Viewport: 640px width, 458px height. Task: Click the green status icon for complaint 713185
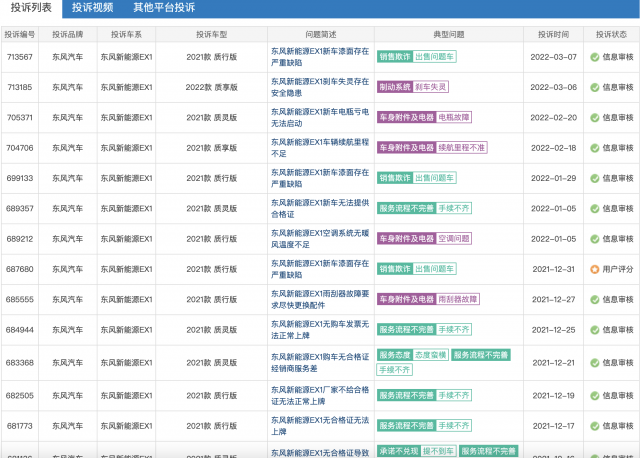click(x=595, y=87)
